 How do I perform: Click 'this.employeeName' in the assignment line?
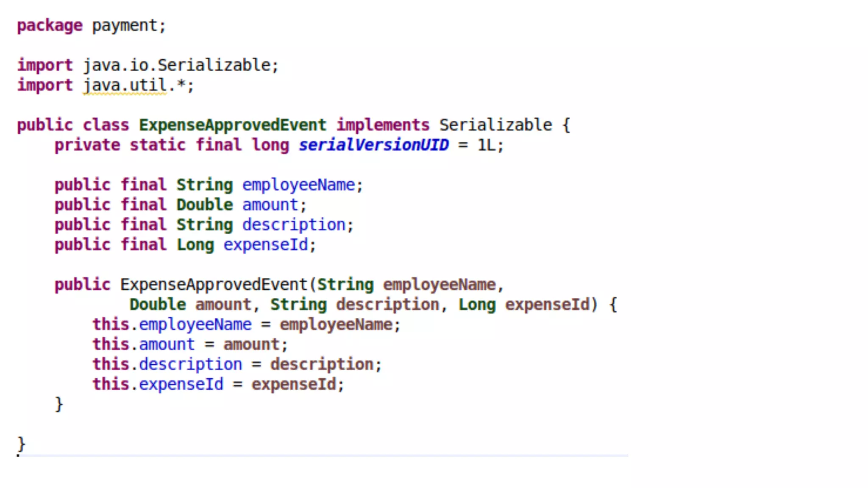(172, 324)
